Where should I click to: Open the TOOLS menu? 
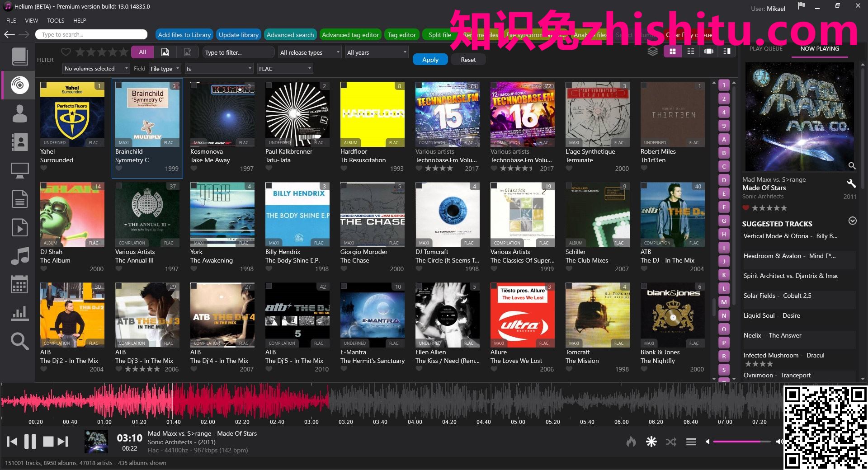click(56, 20)
